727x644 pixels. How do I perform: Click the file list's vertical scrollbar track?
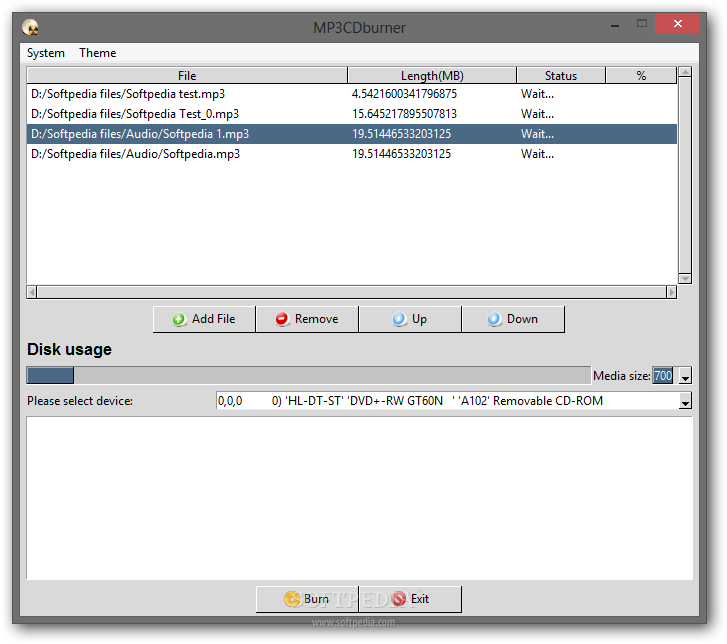(x=685, y=175)
